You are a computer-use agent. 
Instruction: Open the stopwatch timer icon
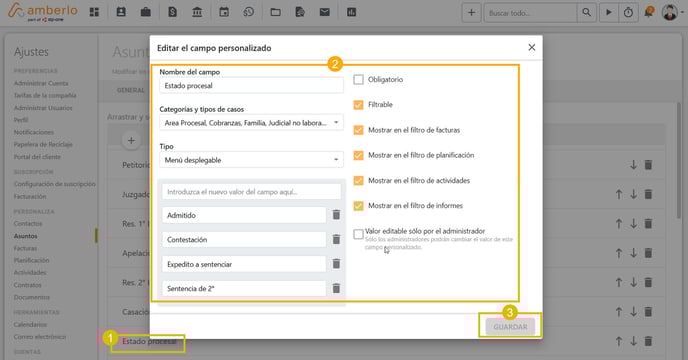628,13
